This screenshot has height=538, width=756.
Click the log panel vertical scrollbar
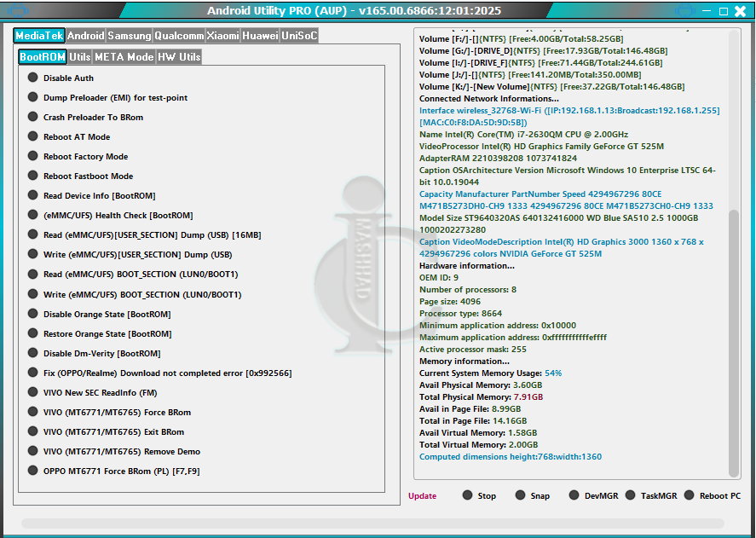[x=734, y=341]
